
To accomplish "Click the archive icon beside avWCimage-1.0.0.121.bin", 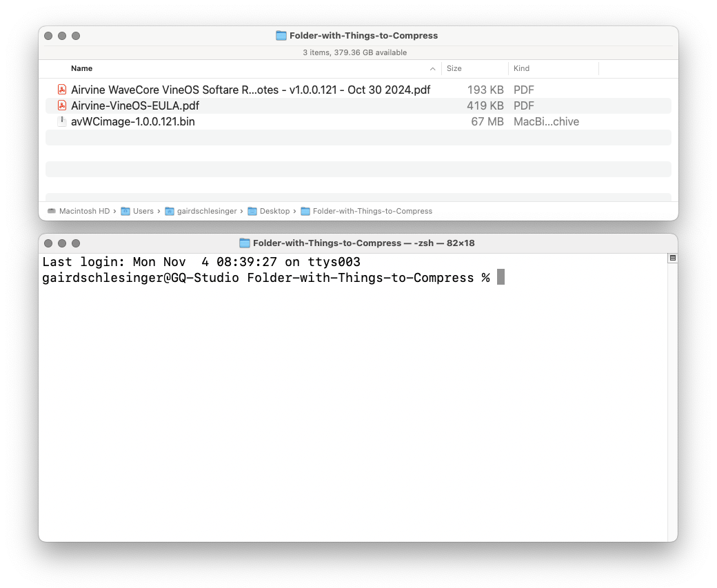I will point(62,121).
